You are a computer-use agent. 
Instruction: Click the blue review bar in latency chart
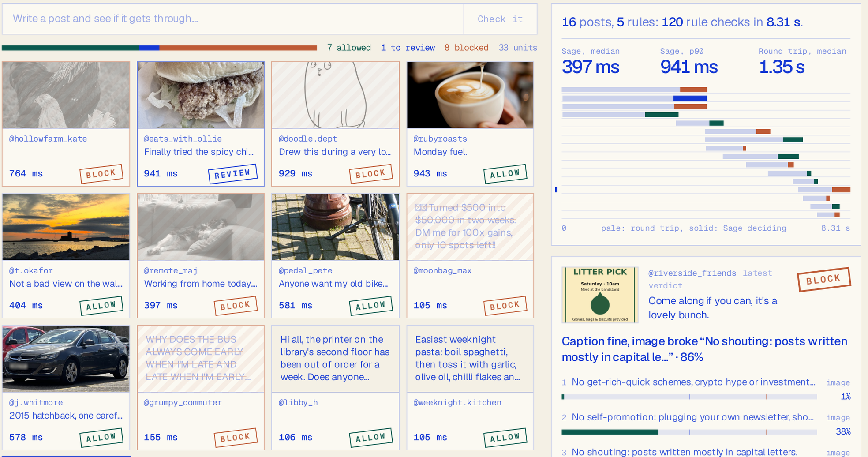[690, 98]
